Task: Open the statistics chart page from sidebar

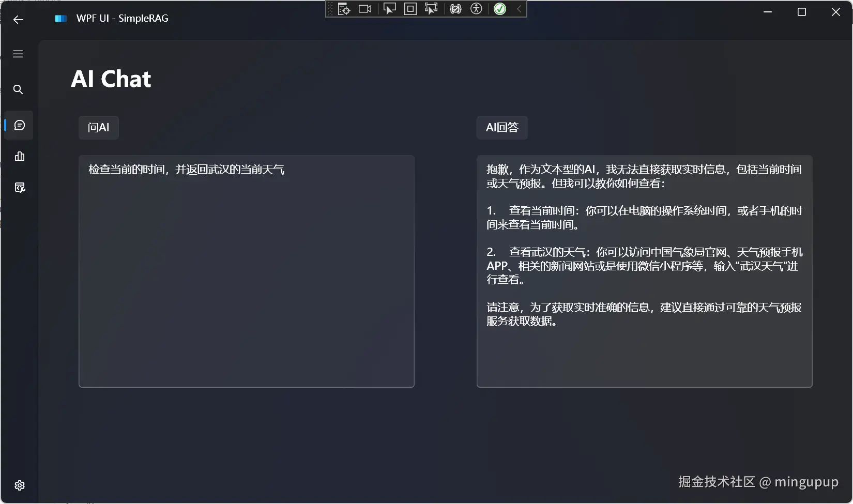Action: 19,157
